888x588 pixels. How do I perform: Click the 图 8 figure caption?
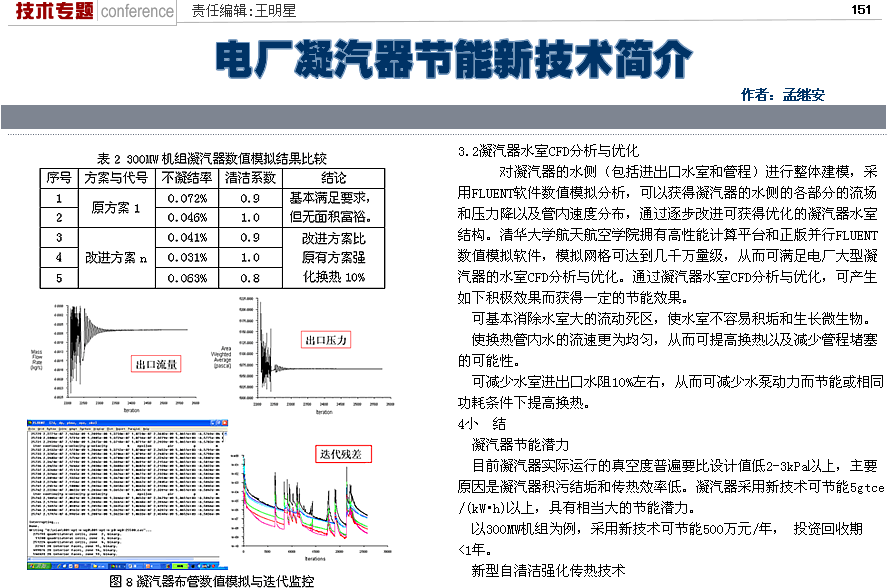[x=211, y=580]
